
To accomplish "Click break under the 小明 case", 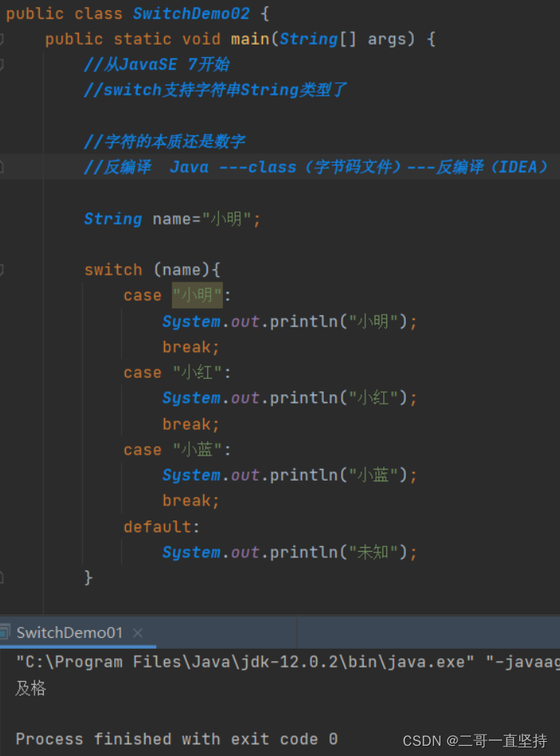I will coord(192,347).
